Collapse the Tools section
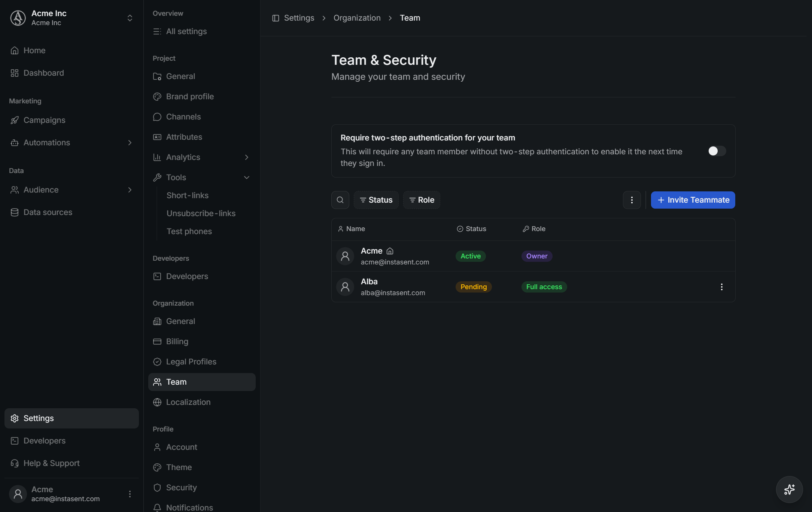Image resolution: width=812 pixels, height=512 pixels. click(246, 178)
